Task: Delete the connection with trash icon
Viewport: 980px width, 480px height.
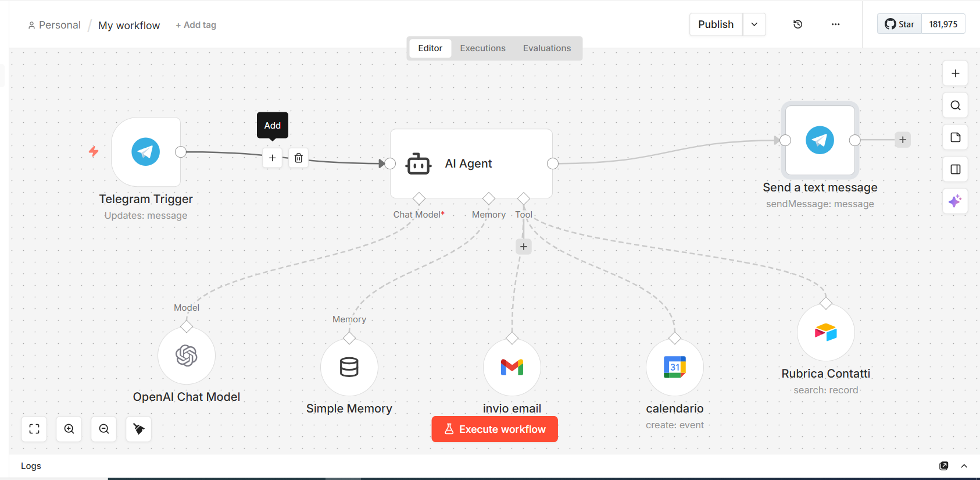Action: pyautogui.click(x=298, y=158)
